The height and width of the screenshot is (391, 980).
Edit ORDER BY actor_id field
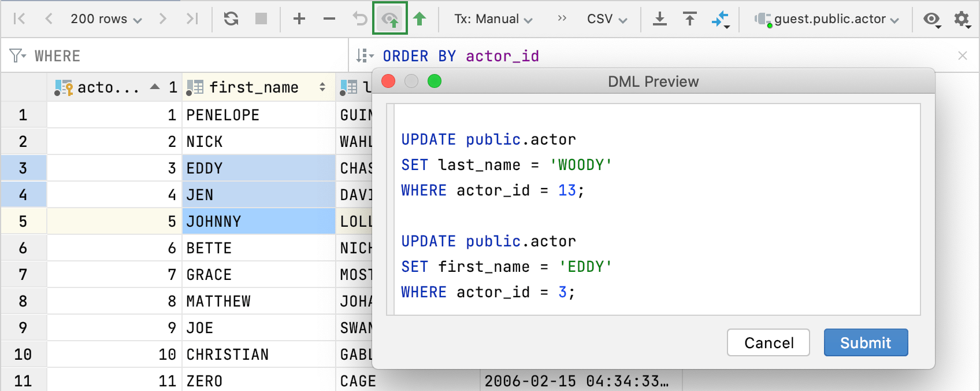pyautogui.click(x=461, y=56)
